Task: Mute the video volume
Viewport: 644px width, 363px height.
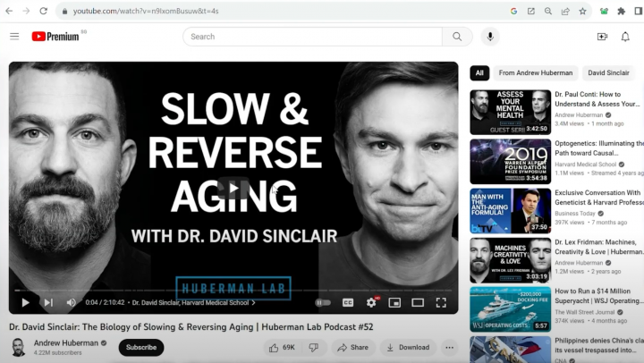Action: tap(71, 303)
